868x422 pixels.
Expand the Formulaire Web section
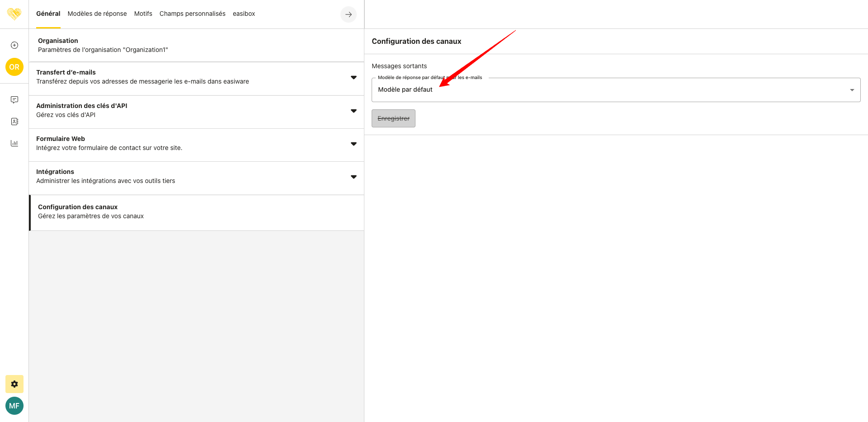click(x=354, y=144)
